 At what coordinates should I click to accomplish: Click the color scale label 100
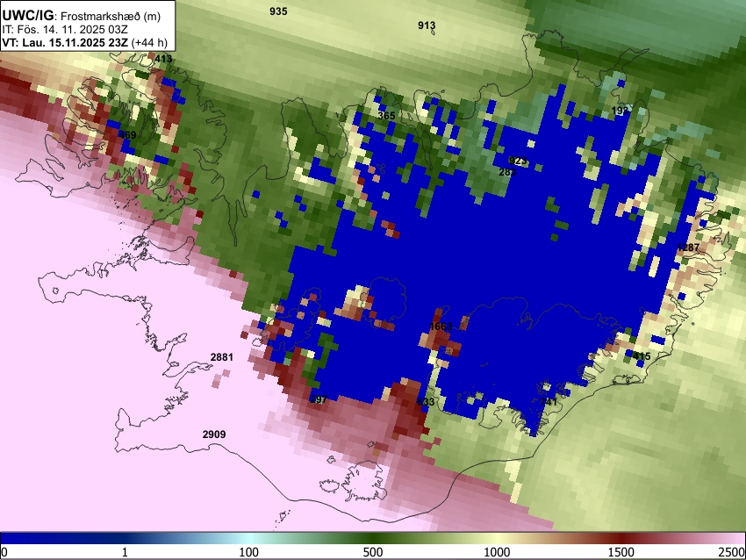(x=248, y=552)
